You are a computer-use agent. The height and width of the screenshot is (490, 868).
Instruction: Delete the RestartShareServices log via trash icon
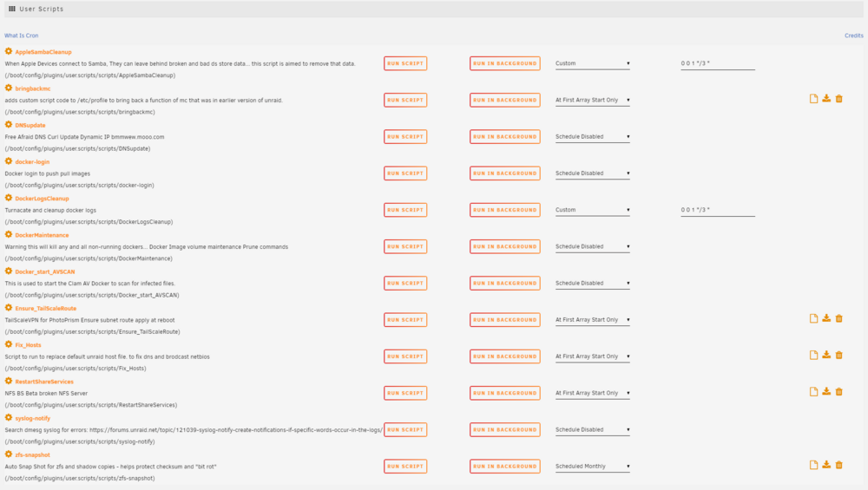click(x=839, y=391)
